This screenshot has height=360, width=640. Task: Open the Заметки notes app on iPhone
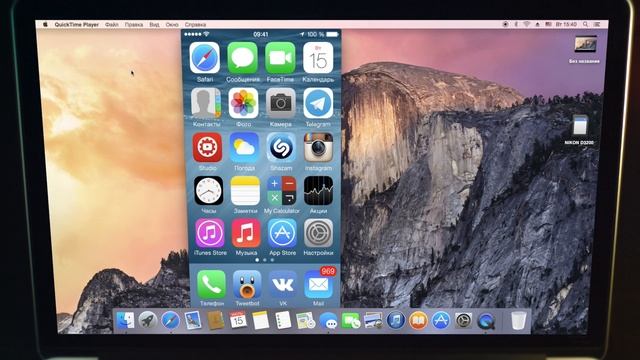click(245, 191)
